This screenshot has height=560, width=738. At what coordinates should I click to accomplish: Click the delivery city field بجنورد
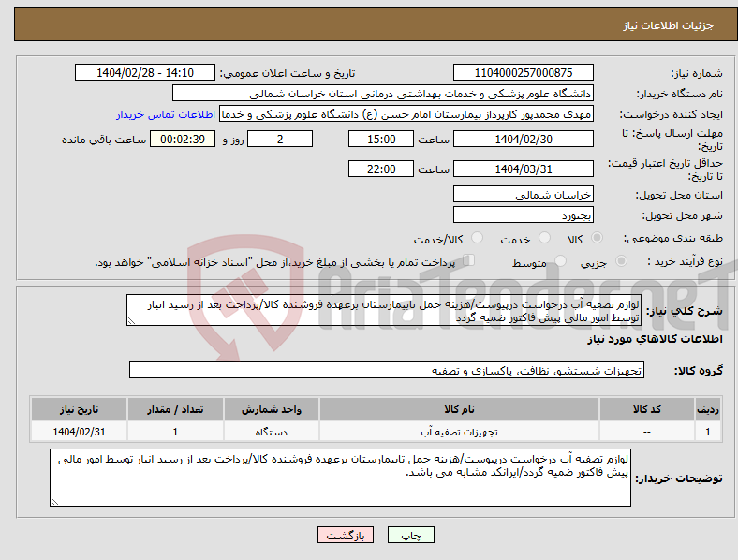tap(523, 214)
